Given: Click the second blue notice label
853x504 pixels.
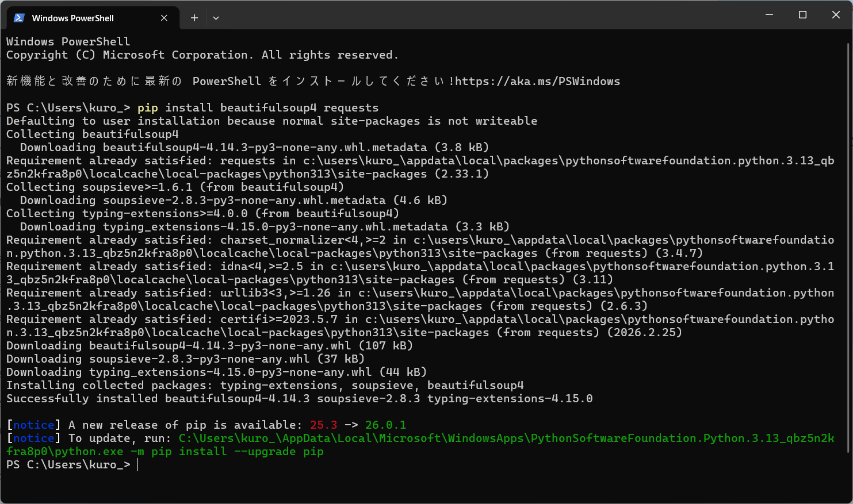Looking at the screenshot, I should [x=33, y=438].
